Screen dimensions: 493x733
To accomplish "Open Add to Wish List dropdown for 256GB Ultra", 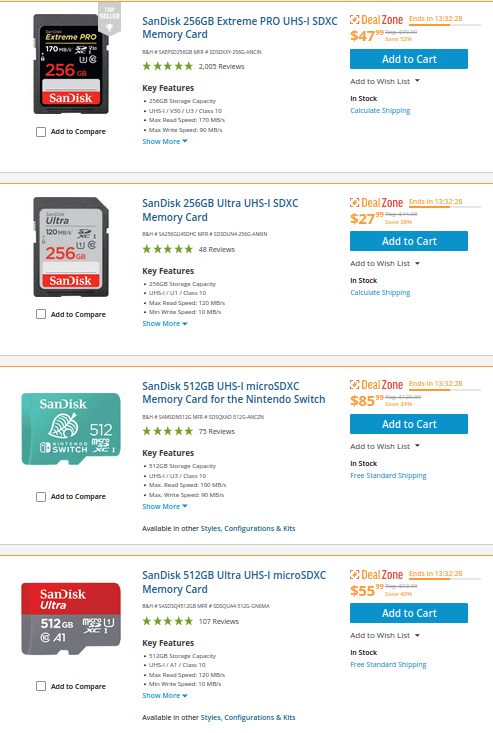I will pos(385,264).
